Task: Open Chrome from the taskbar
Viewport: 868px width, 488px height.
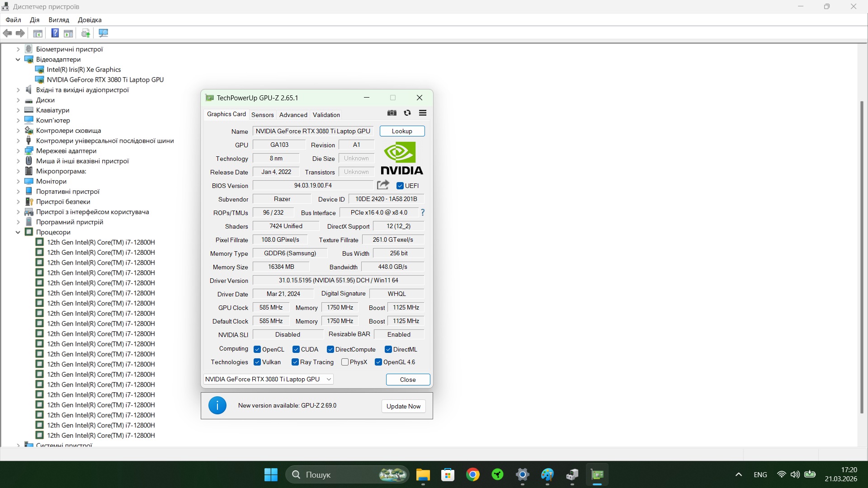Action: [x=473, y=474]
